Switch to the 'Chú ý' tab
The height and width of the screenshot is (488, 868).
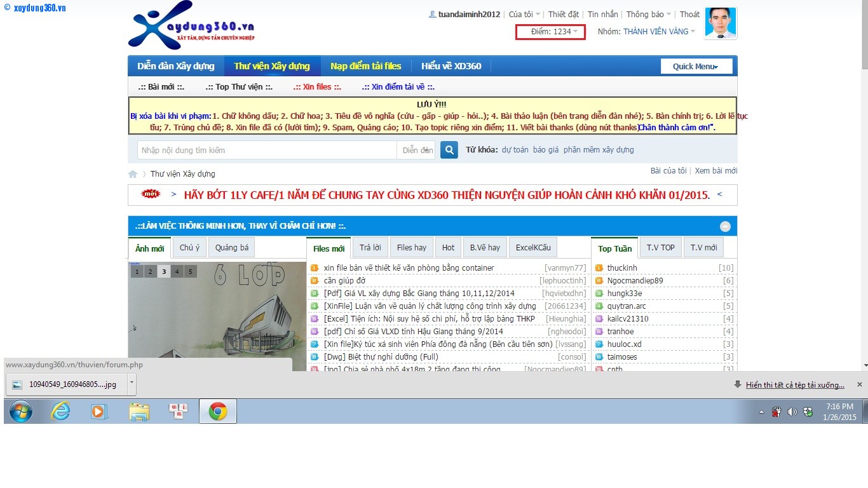189,248
